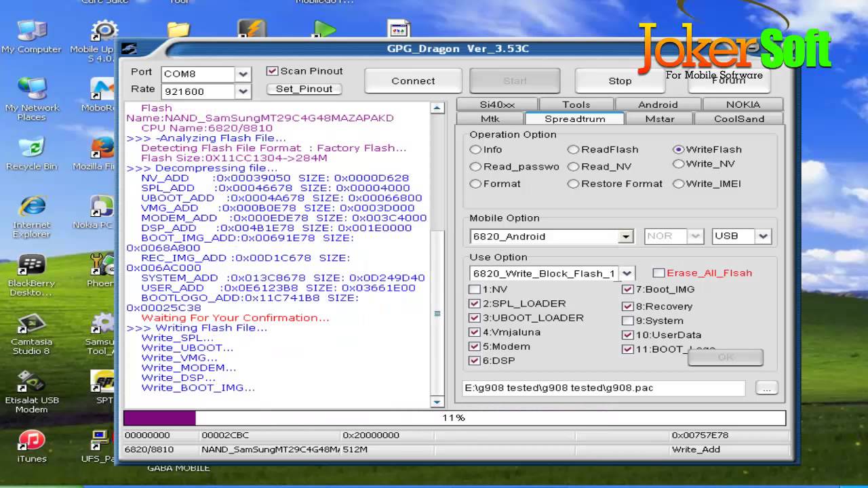Select Restore Format option
This screenshot has width=868, height=488.
[x=573, y=184]
